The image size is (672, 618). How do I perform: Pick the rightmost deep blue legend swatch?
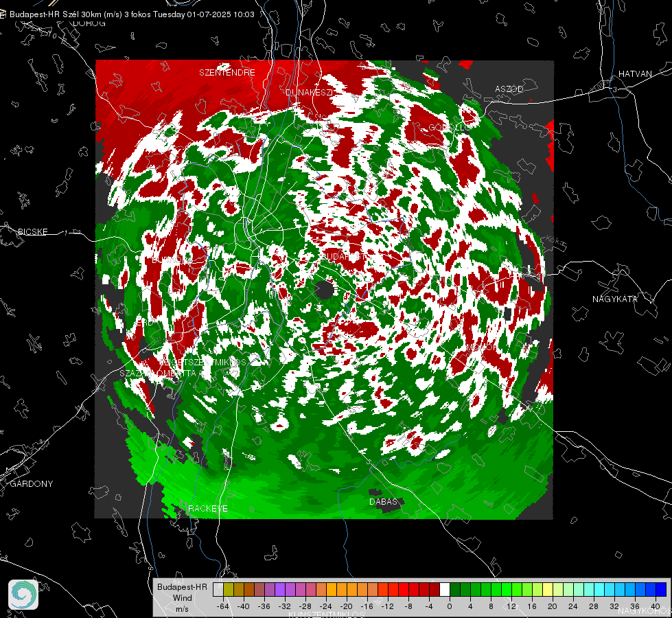click(x=661, y=590)
